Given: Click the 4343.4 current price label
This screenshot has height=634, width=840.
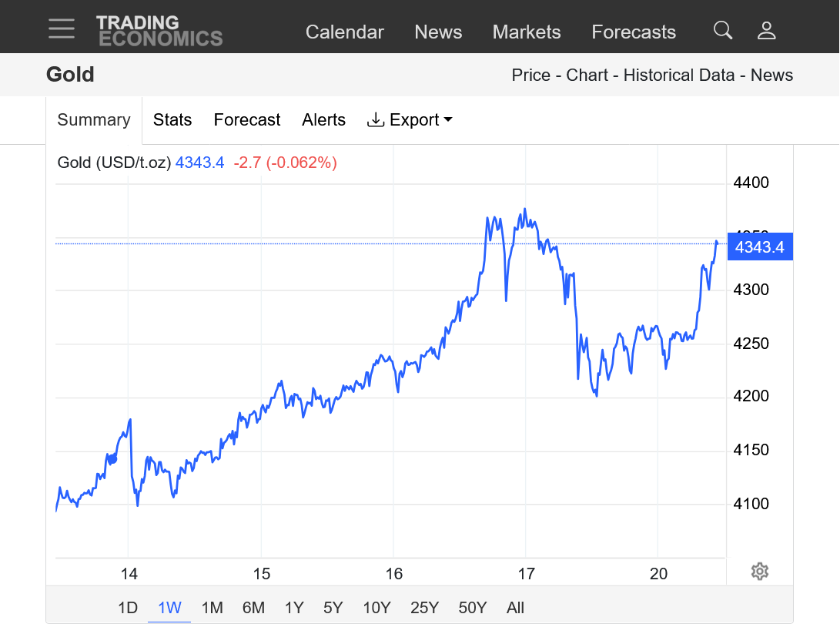Looking at the screenshot, I should (x=759, y=247).
